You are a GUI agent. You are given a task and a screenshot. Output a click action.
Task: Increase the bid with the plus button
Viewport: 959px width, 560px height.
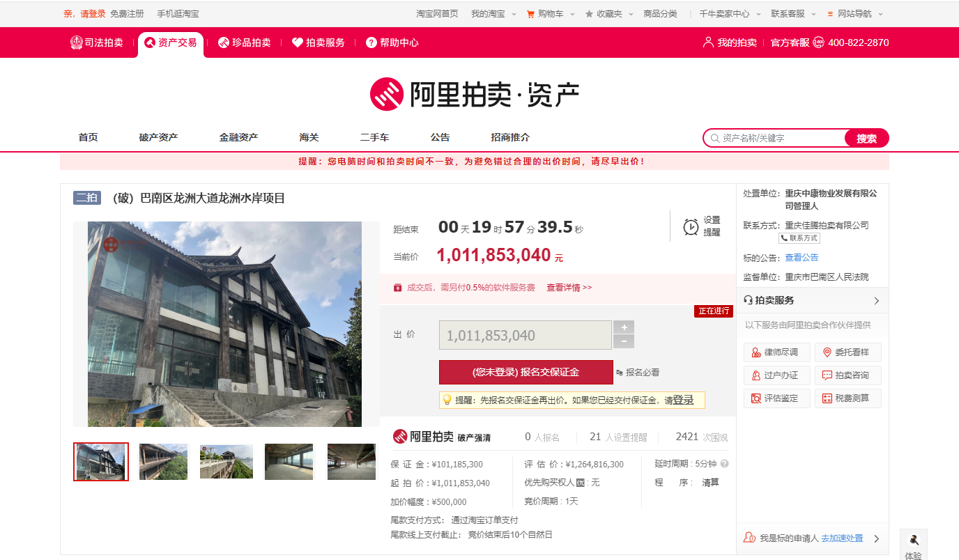[x=624, y=327]
